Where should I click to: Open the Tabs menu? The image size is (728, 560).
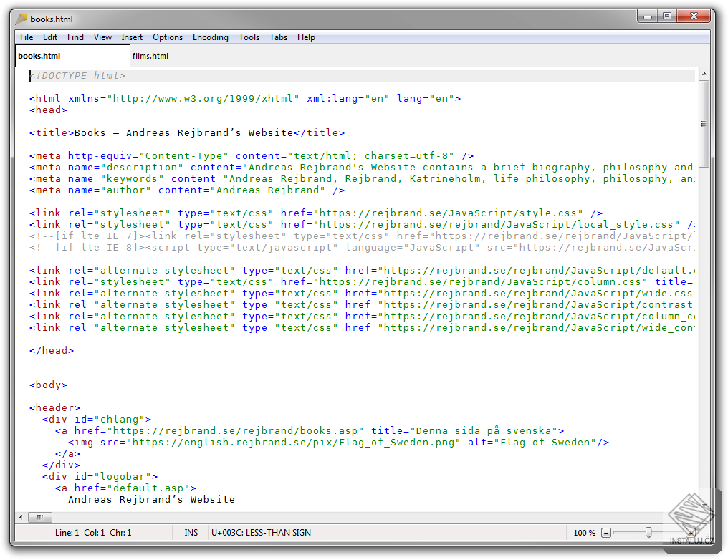(278, 37)
